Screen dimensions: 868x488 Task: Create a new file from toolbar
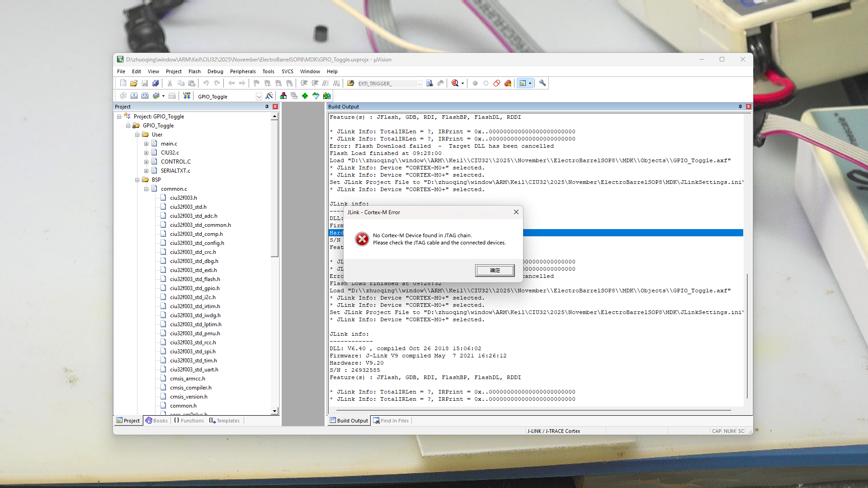pyautogui.click(x=123, y=83)
